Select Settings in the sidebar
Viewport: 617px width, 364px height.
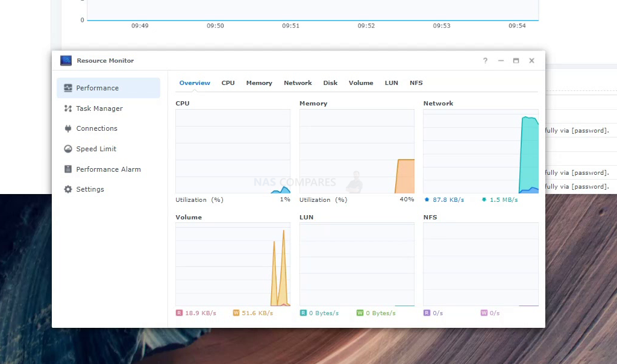click(x=108, y=189)
